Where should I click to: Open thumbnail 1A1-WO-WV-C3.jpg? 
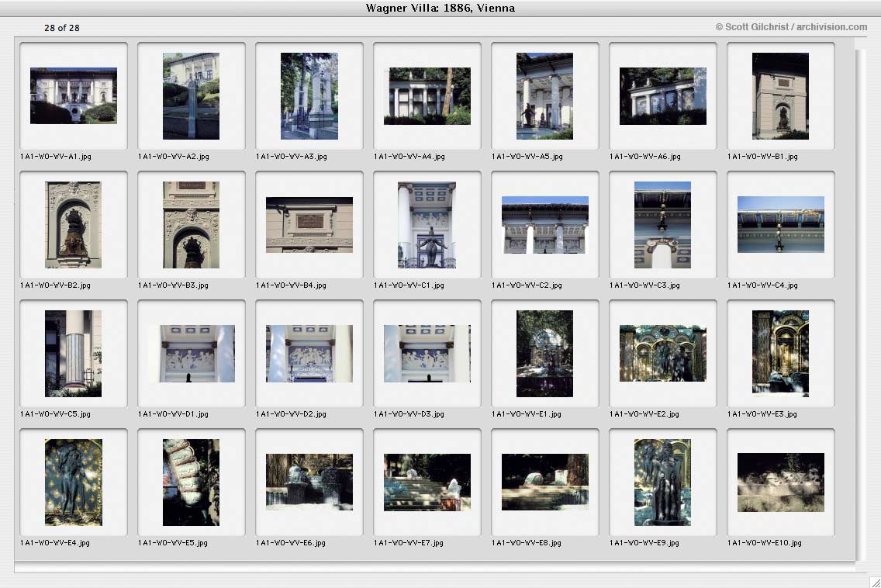point(662,224)
